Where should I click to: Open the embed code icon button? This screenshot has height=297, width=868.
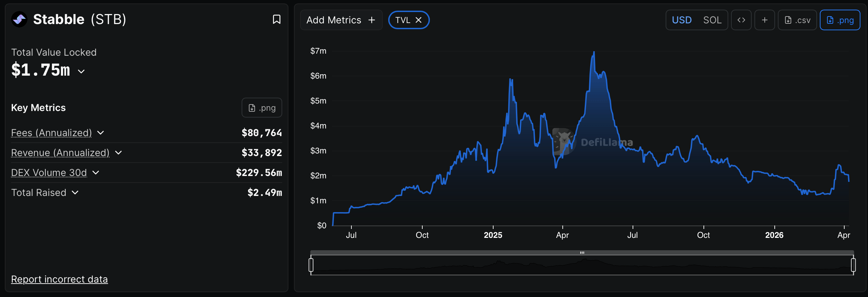(741, 20)
